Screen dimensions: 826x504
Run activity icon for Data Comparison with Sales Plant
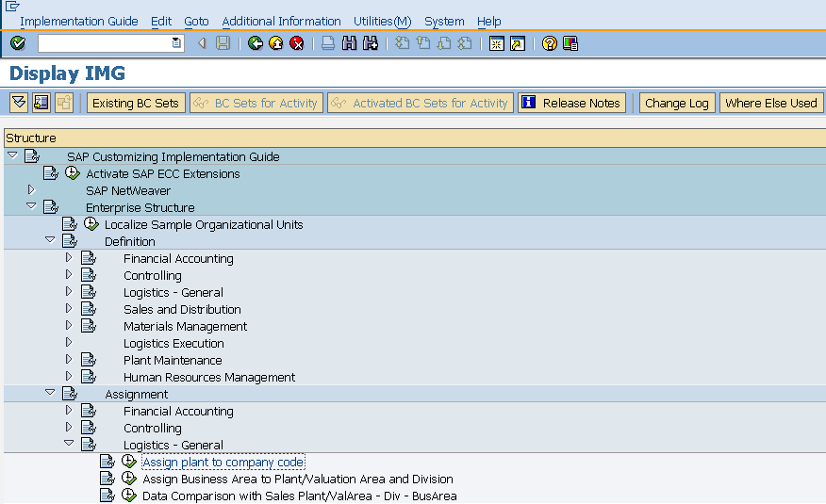[x=129, y=496]
